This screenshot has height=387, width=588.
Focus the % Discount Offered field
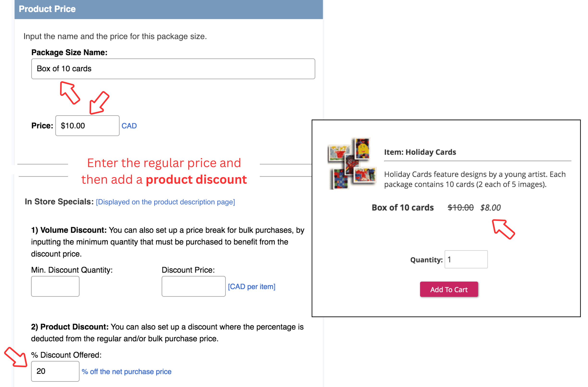(x=55, y=371)
